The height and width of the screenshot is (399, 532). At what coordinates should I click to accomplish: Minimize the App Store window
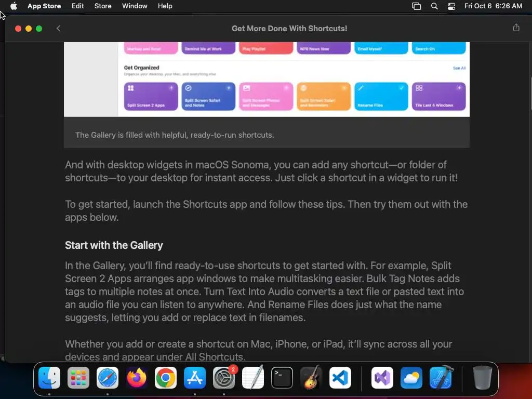point(29,29)
